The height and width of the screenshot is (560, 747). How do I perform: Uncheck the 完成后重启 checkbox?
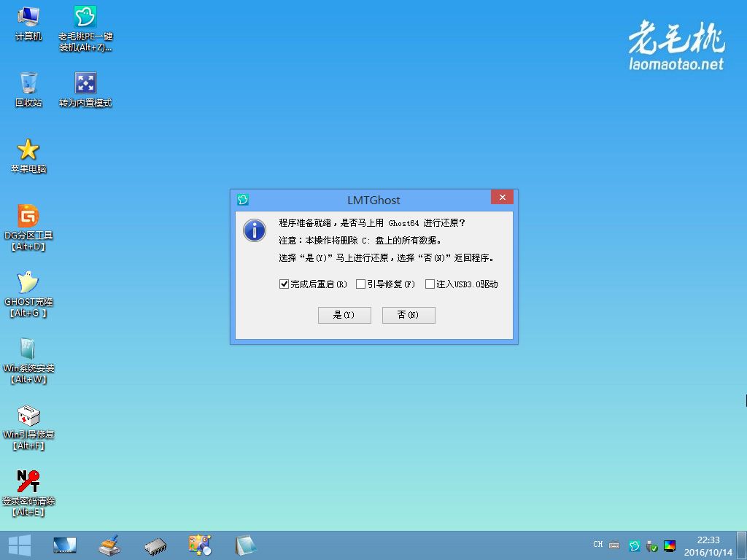[x=285, y=284]
